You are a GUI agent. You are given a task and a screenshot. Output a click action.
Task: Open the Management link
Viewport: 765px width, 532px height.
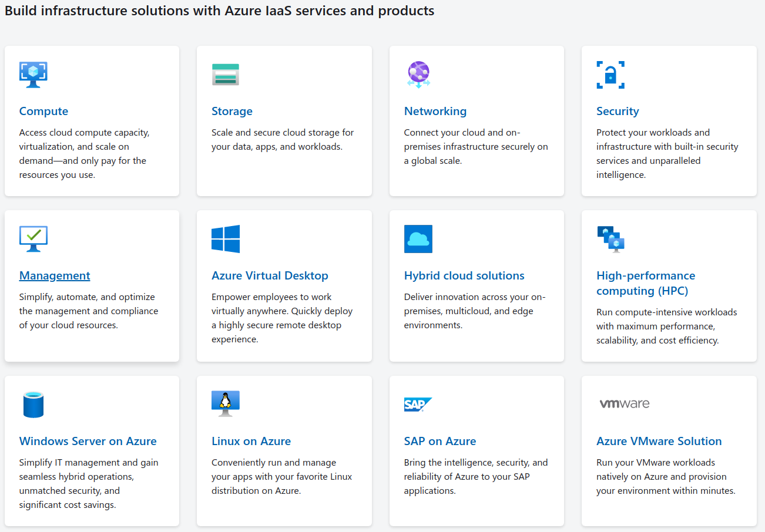(55, 275)
